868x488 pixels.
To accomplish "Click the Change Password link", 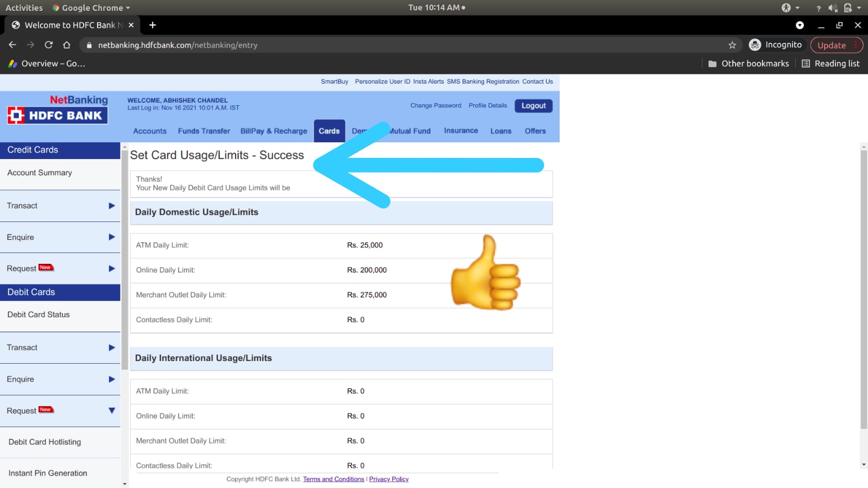I will tap(436, 105).
